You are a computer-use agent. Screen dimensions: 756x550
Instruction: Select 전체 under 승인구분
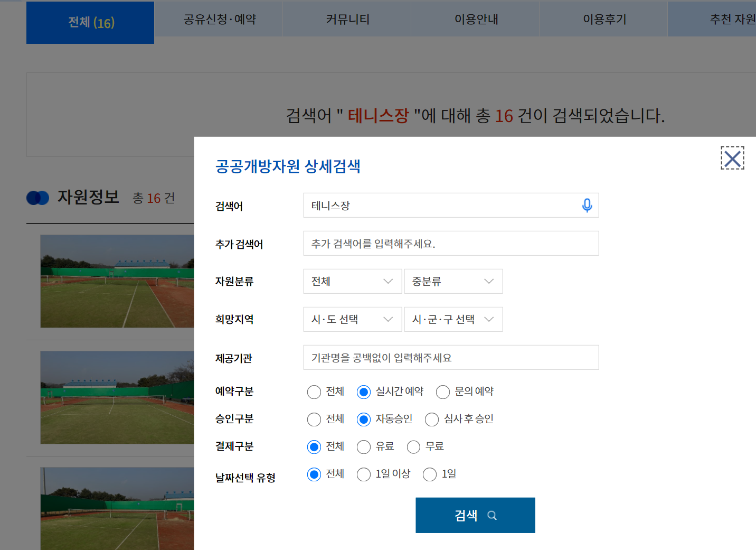[314, 420]
